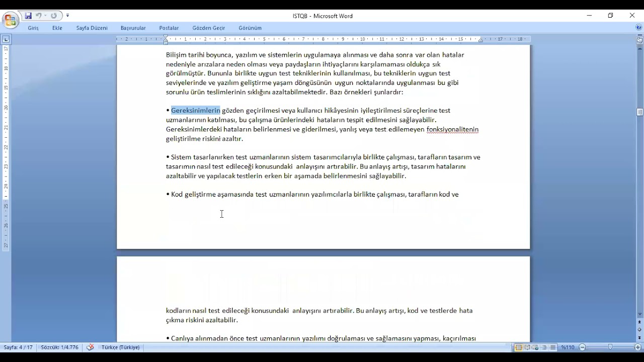Customize the Quick Access Toolbar
Image resolution: width=644 pixels, height=362 pixels.
tap(68, 16)
